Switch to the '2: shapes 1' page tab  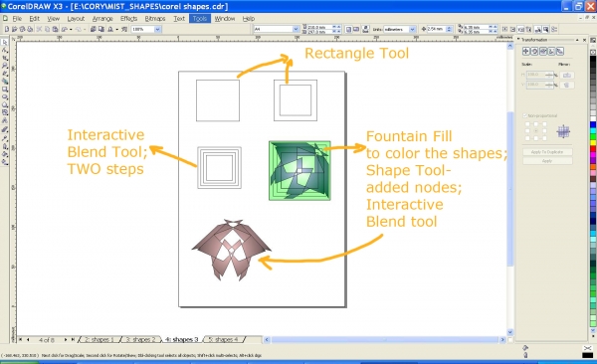[99, 339]
